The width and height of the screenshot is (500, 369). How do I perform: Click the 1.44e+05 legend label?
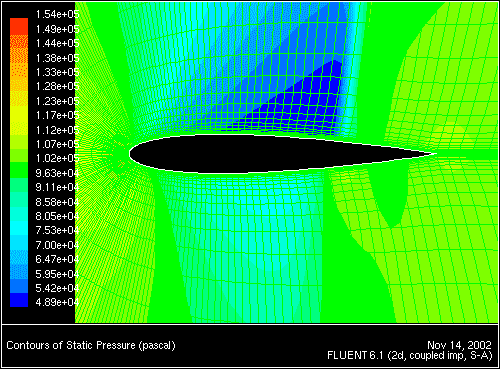click(x=57, y=43)
